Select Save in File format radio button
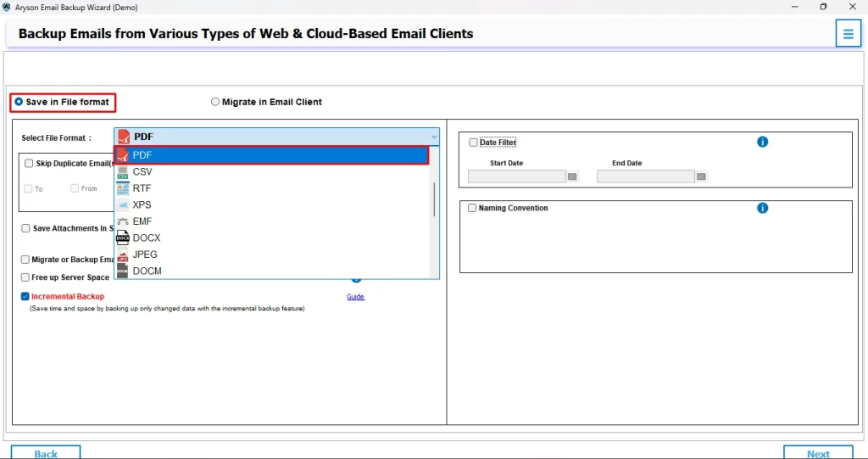The height and width of the screenshot is (459, 868). point(19,102)
